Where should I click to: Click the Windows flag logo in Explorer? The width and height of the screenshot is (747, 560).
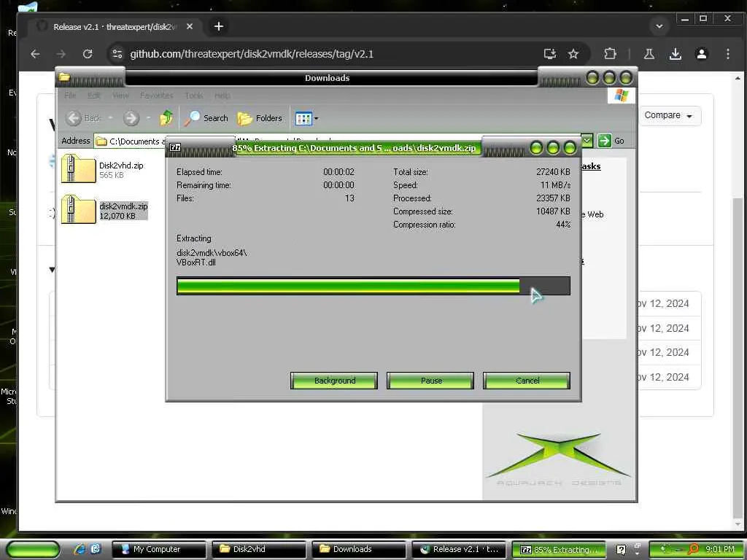click(622, 96)
